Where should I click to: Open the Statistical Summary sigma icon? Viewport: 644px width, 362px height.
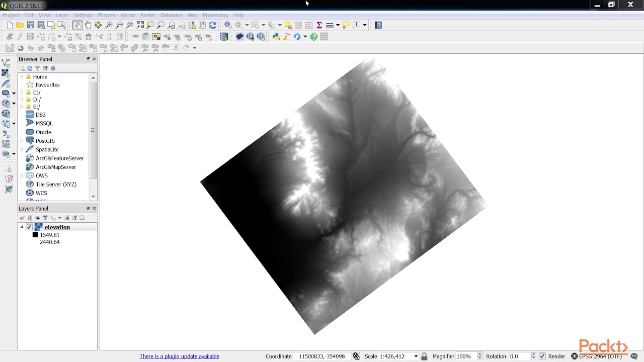point(319,25)
